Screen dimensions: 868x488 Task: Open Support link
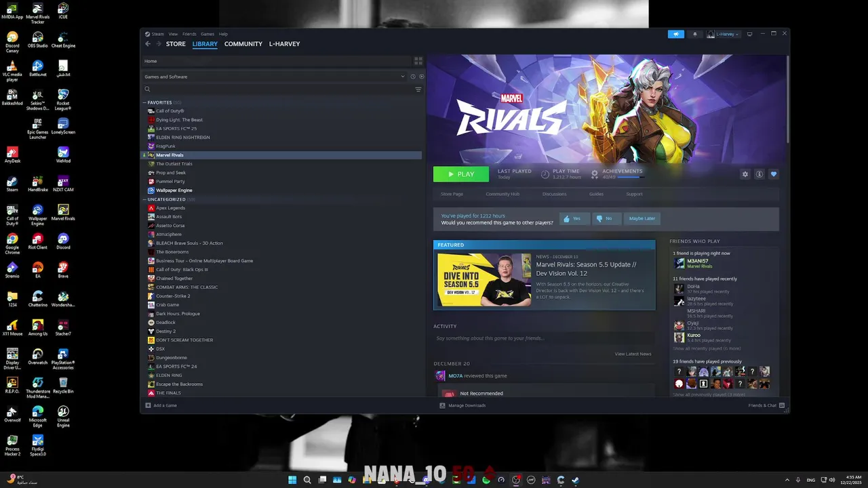click(634, 194)
